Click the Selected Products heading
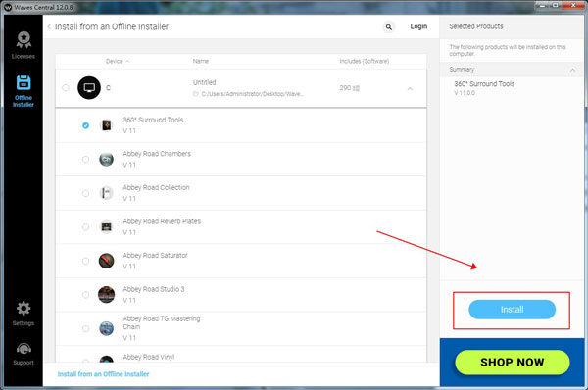588x390 pixels. click(476, 26)
